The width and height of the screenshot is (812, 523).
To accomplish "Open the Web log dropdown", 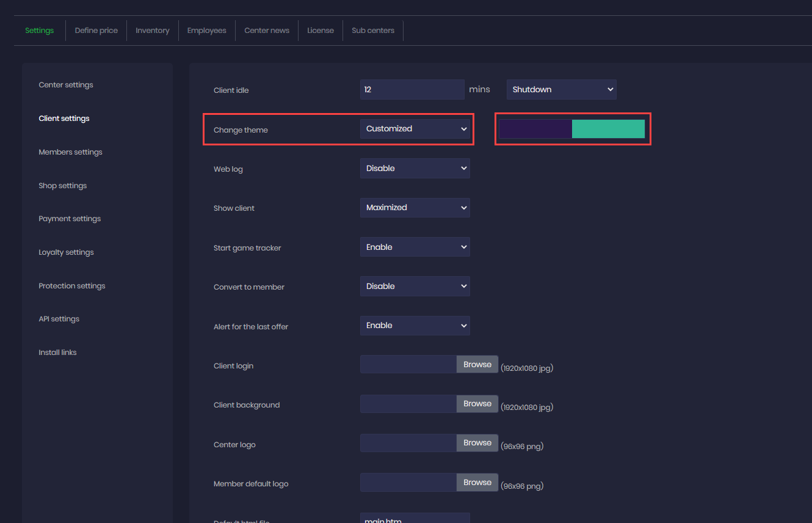I will click(415, 168).
